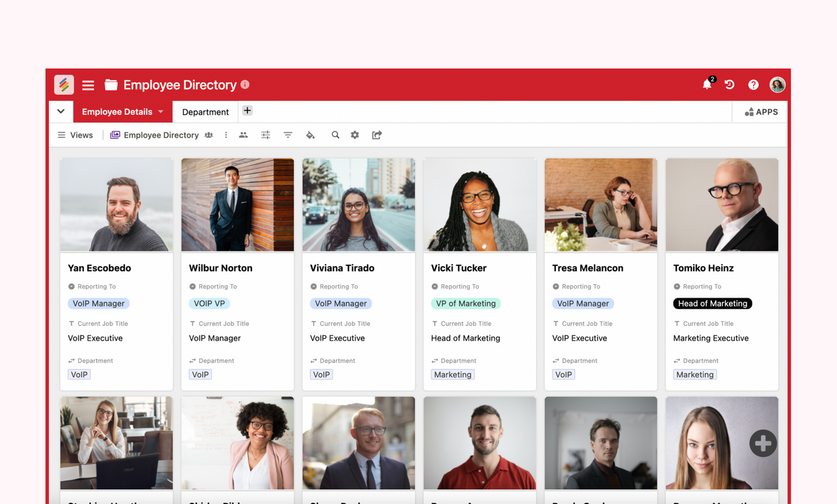Image resolution: width=837 pixels, height=504 pixels.
Task: Open the hamburger menu in header
Action: pos(88,85)
